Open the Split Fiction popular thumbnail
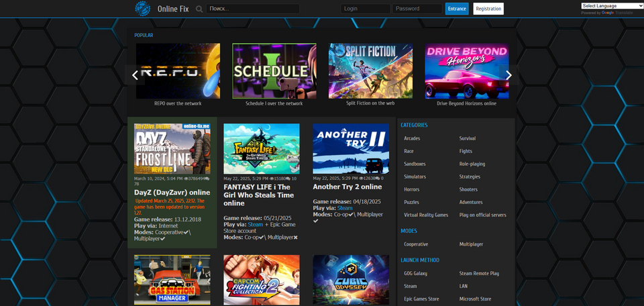Viewport: 644px width, 306px height. [370, 71]
